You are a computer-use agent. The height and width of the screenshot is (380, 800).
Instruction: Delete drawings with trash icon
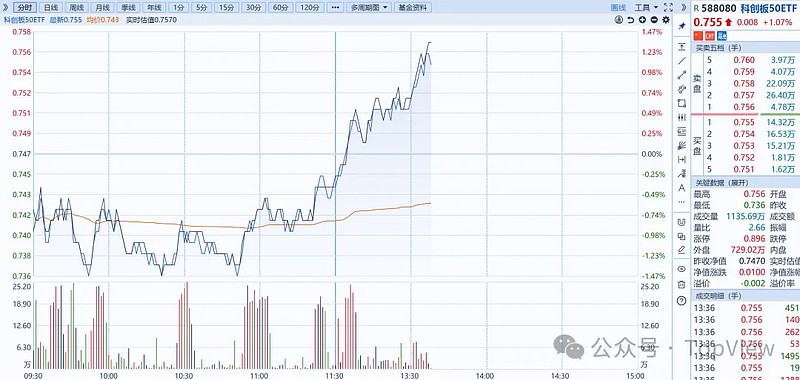pos(681,284)
